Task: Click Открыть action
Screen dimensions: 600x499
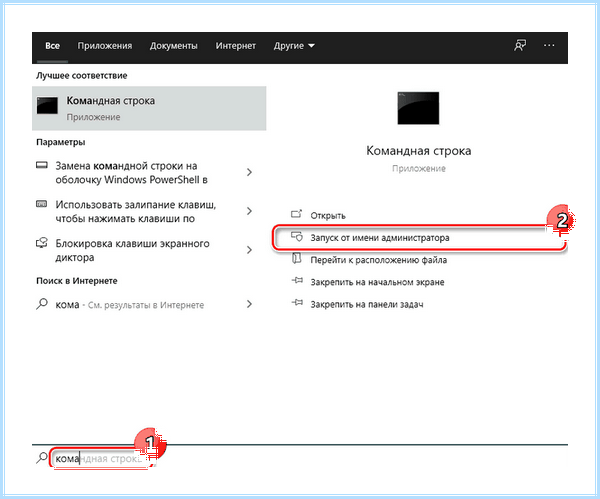Action: coord(328,216)
